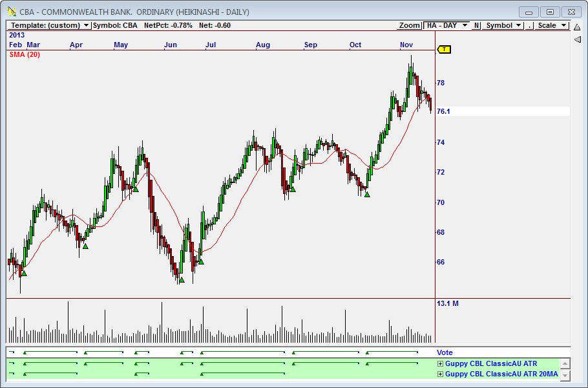The image size is (588, 388).
Task: Click the N button in the toolbar
Action: [476, 25]
